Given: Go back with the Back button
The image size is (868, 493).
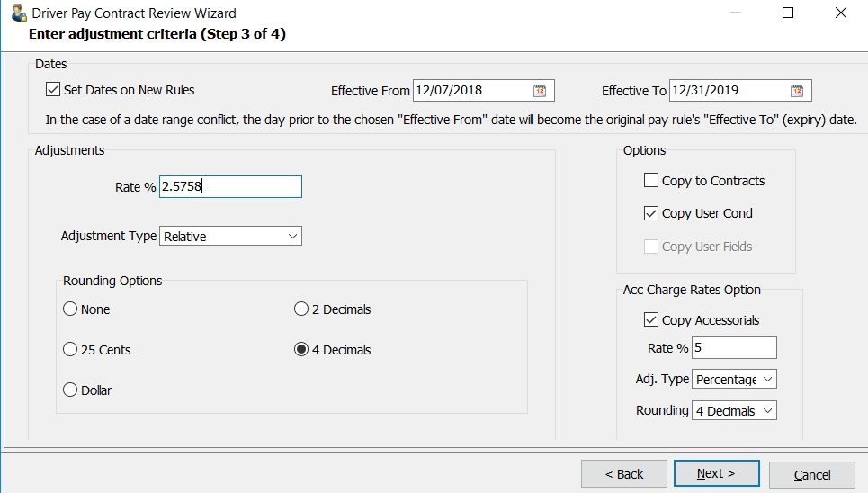Looking at the screenshot, I should [x=624, y=474].
